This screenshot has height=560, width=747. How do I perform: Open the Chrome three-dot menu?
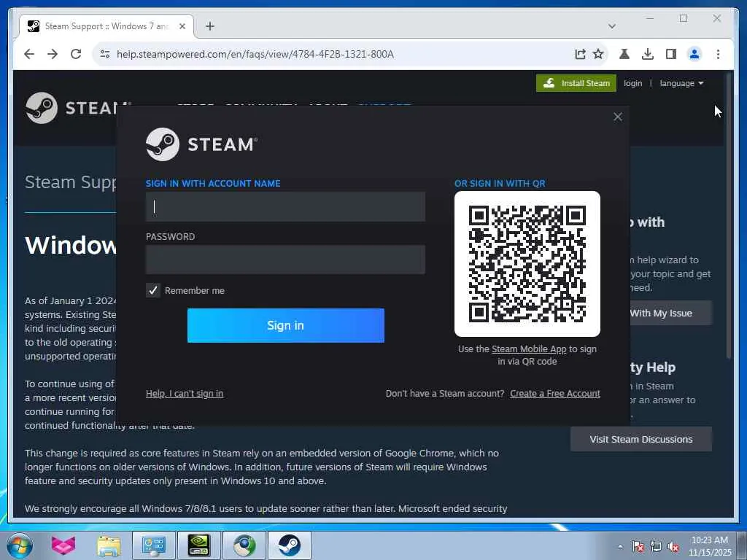tap(718, 54)
